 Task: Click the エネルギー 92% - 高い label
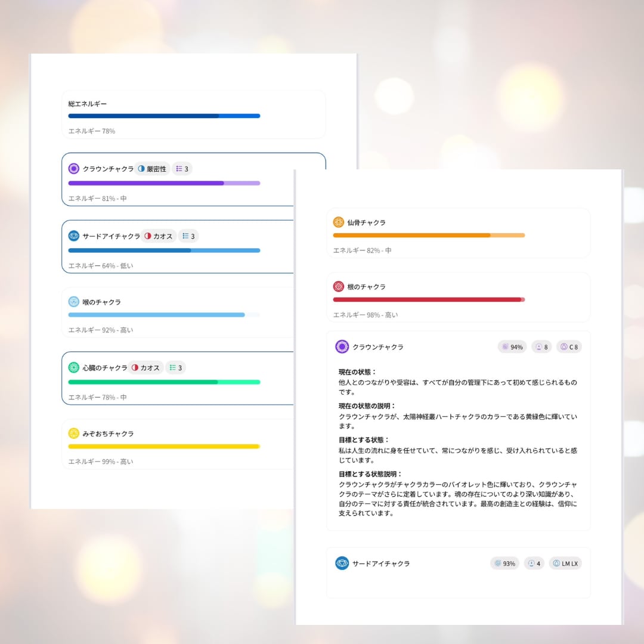click(x=101, y=330)
